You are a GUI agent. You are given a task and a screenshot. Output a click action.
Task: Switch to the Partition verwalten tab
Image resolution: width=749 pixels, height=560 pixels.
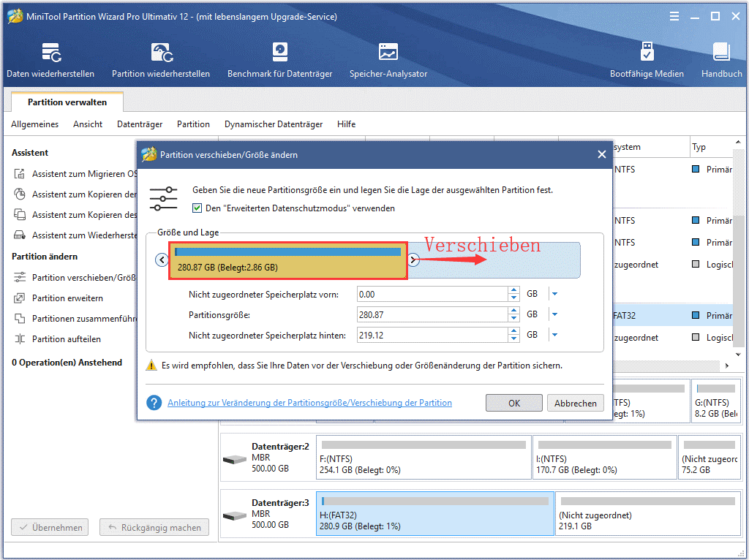pos(67,102)
